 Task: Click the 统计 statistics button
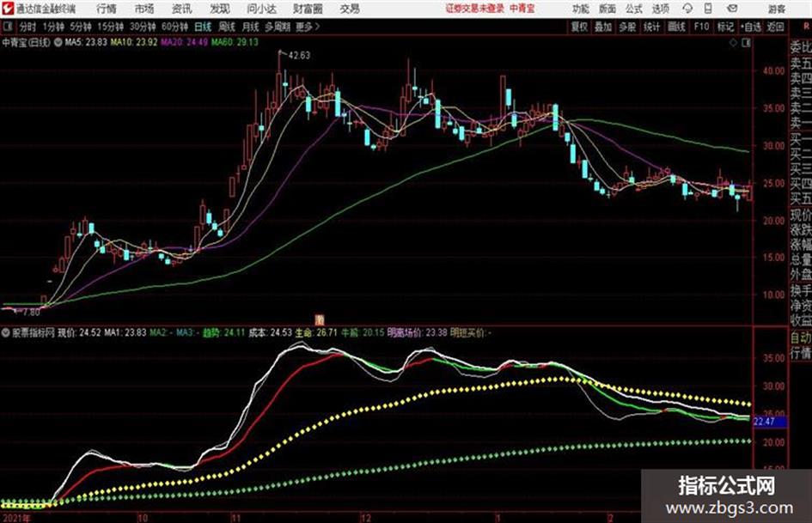pyautogui.click(x=651, y=27)
